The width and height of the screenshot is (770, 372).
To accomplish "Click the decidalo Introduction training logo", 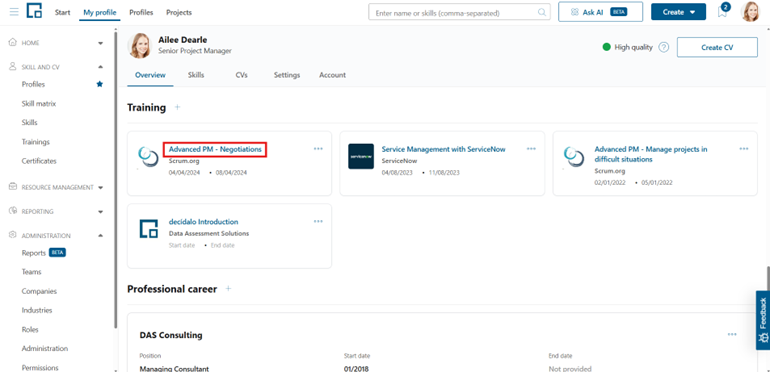I will pyautogui.click(x=148, y=229).
